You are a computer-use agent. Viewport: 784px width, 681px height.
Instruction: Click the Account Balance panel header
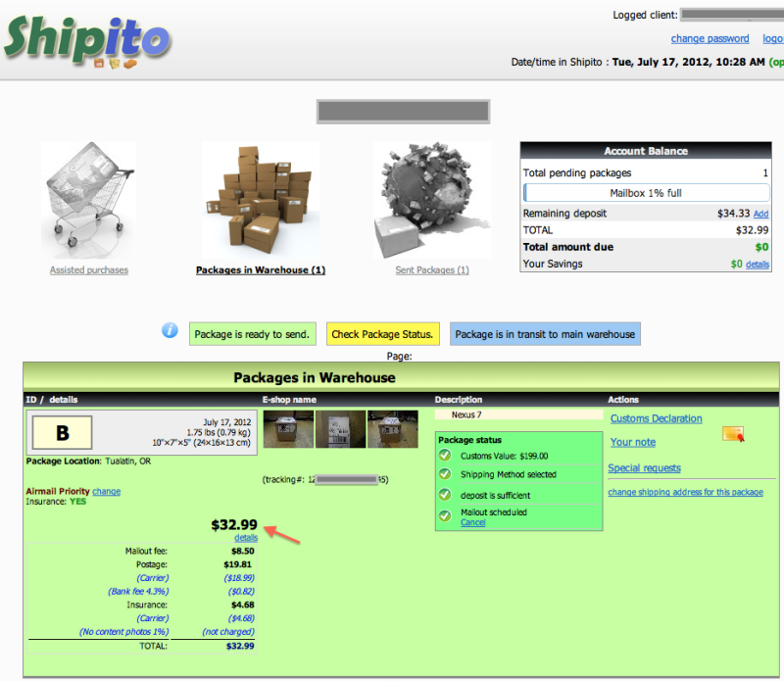[x=646, y=151]
